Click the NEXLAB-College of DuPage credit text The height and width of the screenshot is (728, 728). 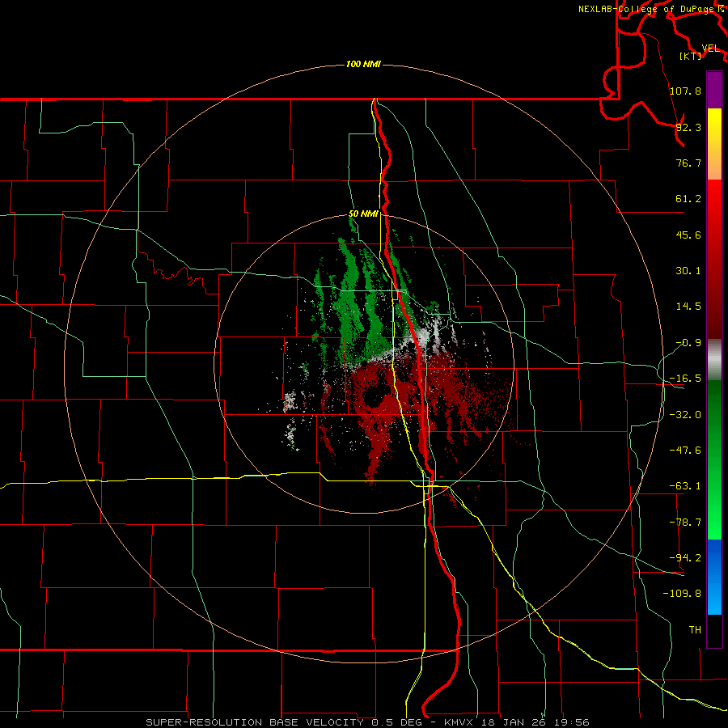(645, 9)
